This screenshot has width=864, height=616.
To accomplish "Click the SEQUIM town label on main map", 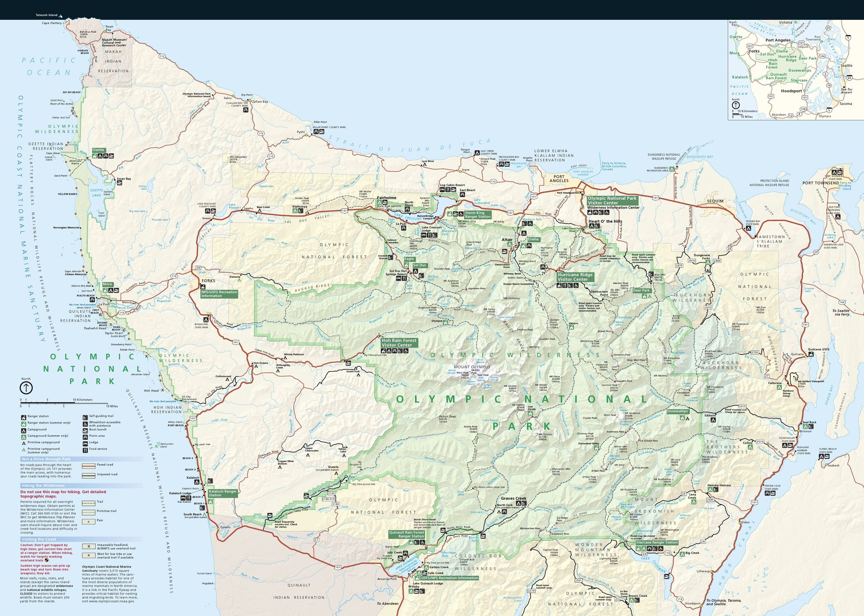I will click(715, 201).
